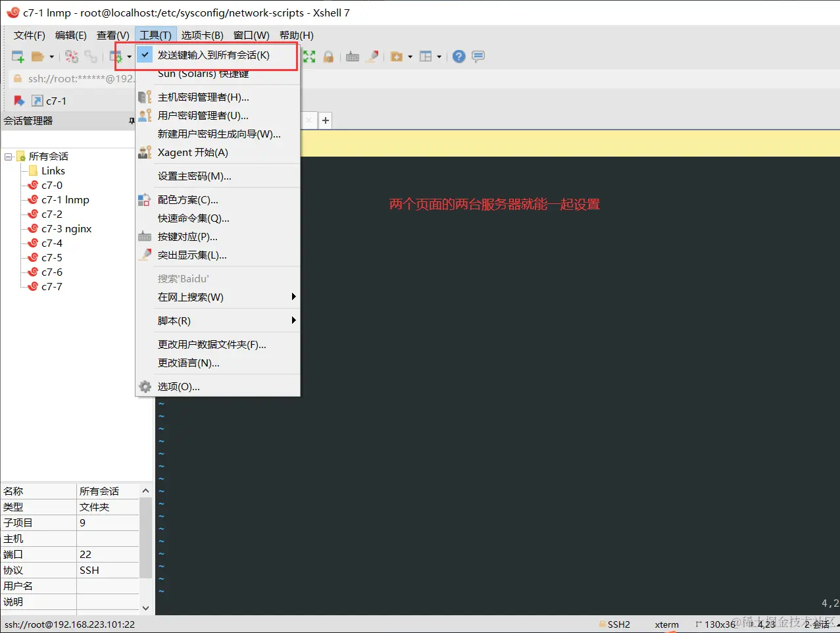Click the SSH2 status bar indicator
Screen dimensions: 840x633
[614, 624]
